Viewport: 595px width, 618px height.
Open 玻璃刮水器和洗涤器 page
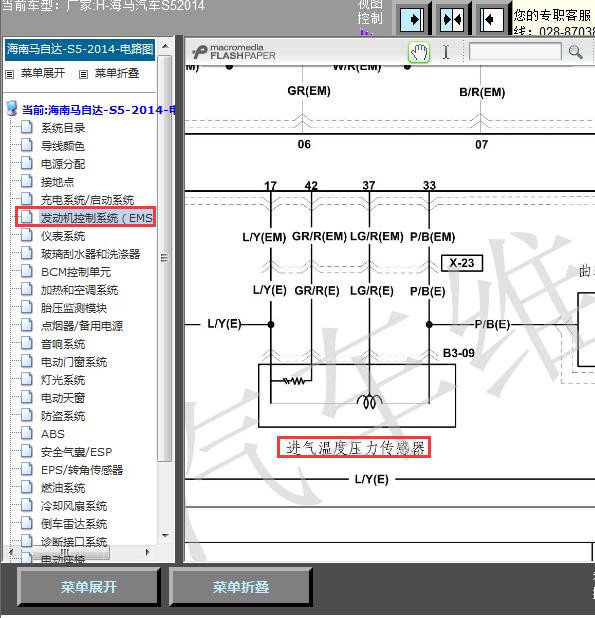(91, 254)
